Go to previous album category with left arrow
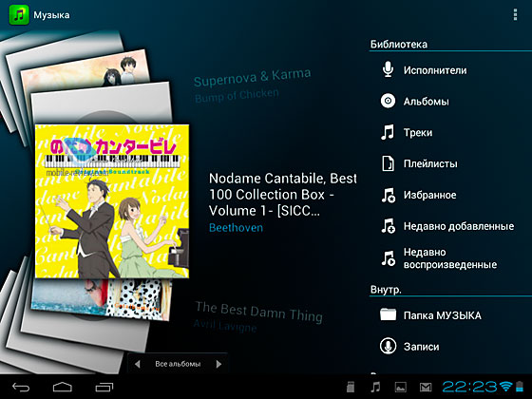 pyautogui.click(x=137, y=364)
